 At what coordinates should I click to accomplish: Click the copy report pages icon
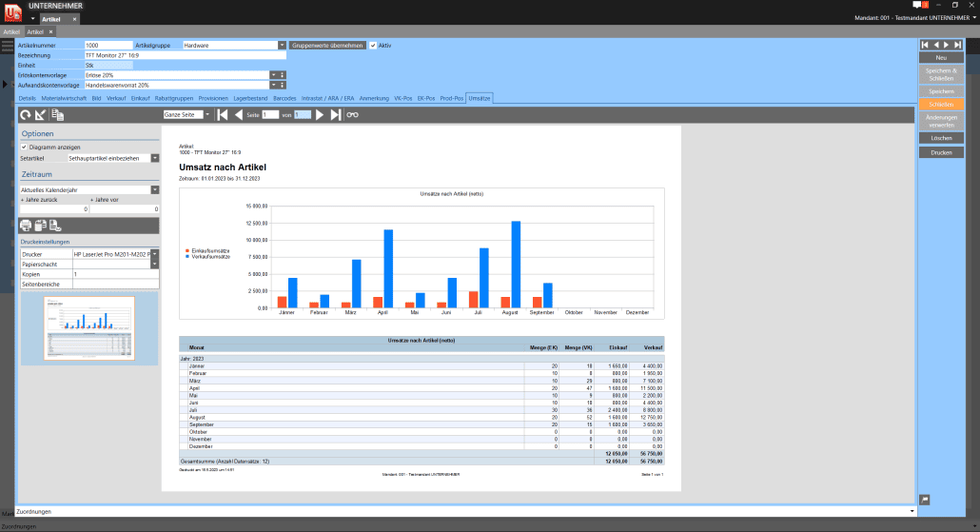click(x=58, y=115)
